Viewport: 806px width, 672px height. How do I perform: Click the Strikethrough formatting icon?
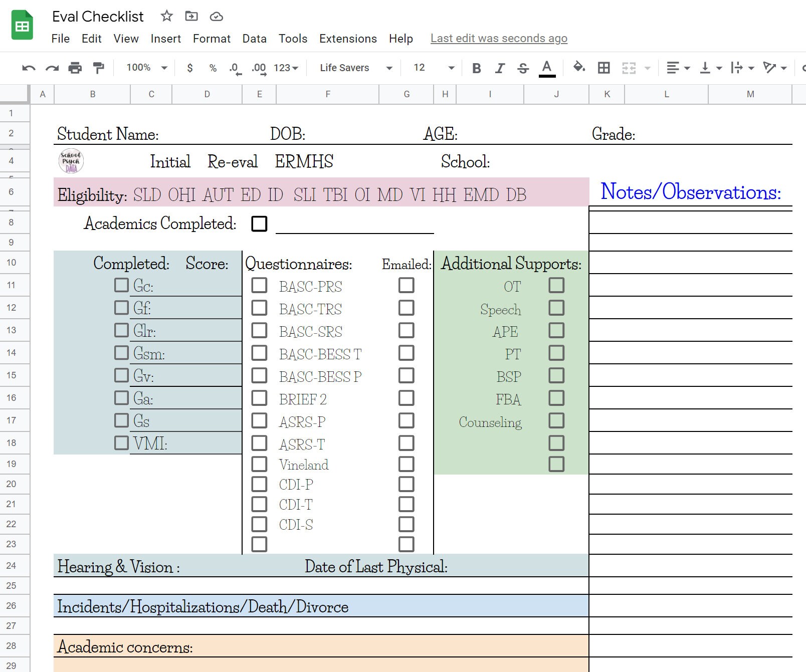522,68
